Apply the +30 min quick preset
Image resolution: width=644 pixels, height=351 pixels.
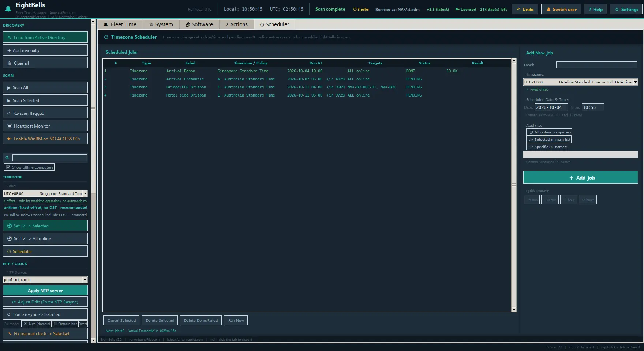click(x=550, y=200)
